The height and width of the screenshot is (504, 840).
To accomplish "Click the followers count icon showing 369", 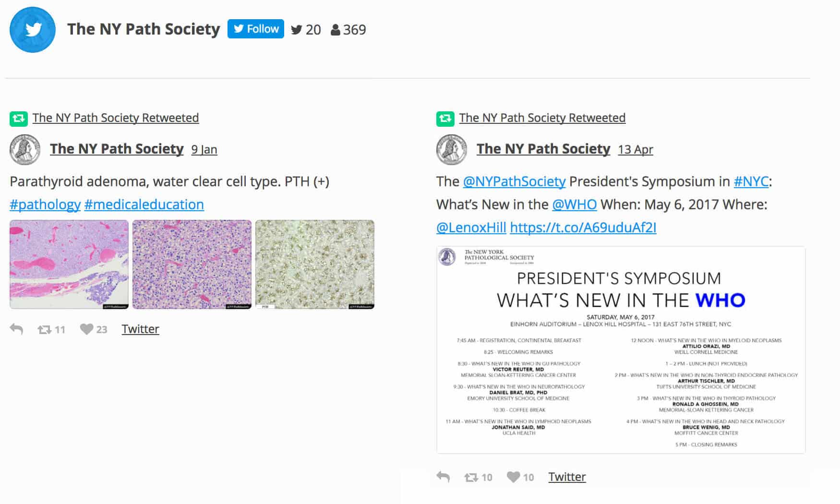I will tap(335, 30).
